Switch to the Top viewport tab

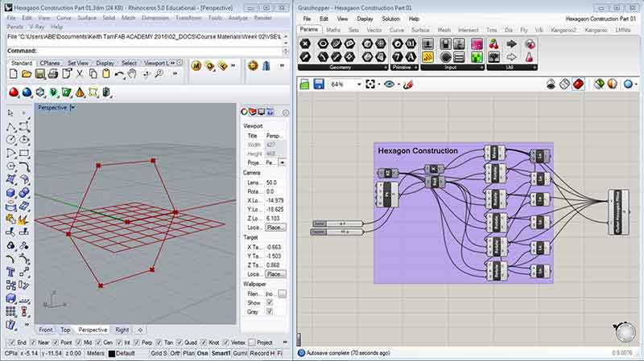click(65, 330)
